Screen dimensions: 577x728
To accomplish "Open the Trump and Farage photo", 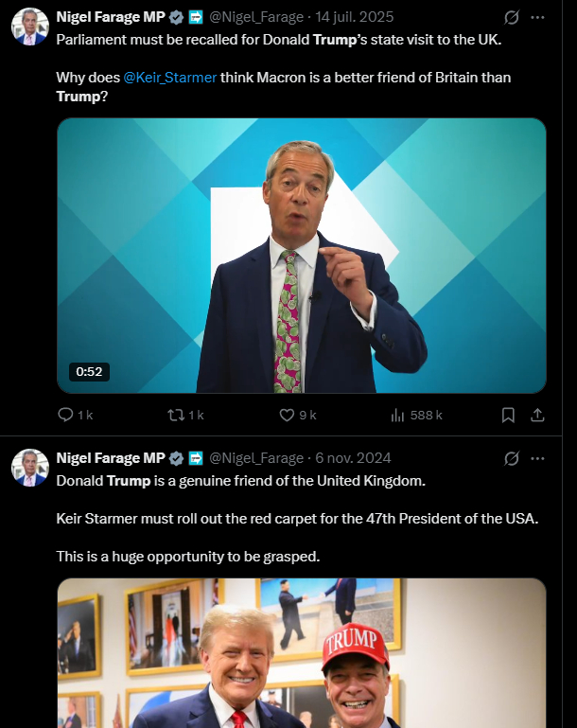I will (302, 653).
